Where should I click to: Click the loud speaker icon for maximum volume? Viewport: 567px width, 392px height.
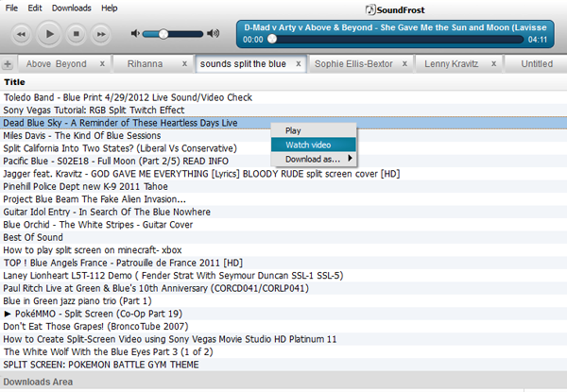coord(214,34)
